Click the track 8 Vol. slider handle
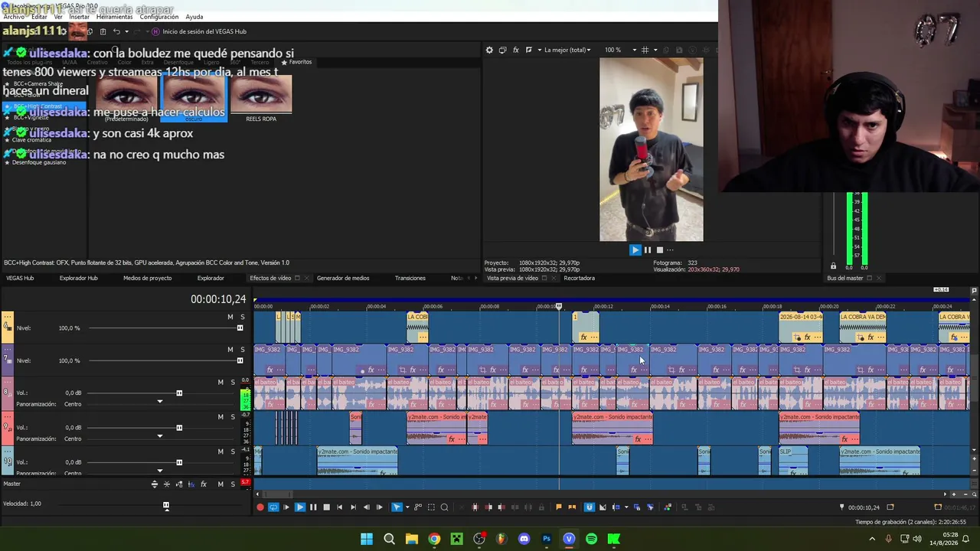This screenshot has height=551, width=980. 179,393
